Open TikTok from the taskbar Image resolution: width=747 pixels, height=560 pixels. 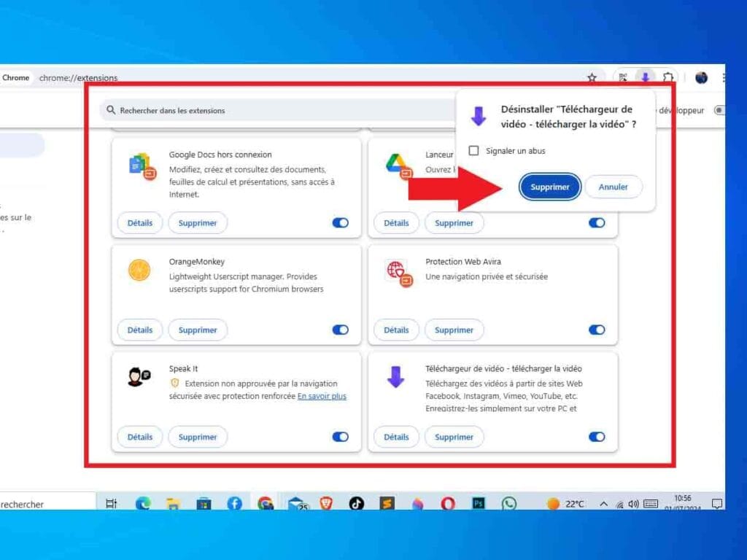click(355, 503)
